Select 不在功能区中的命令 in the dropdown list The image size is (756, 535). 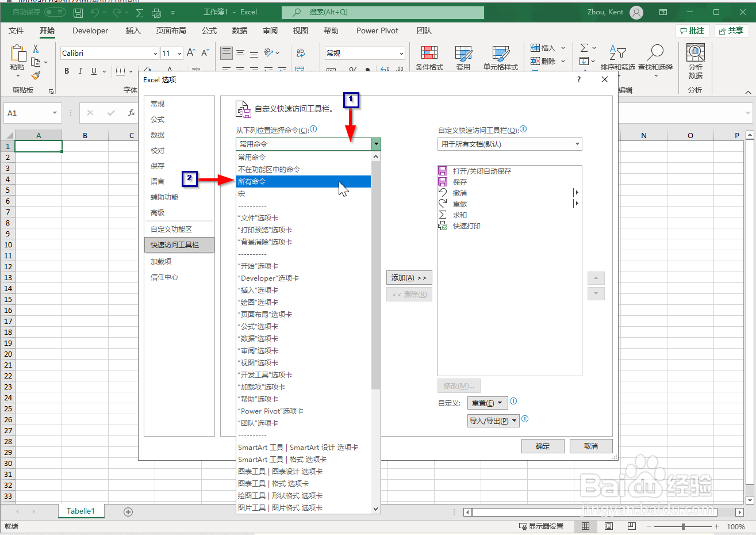(x=304, y=169)
